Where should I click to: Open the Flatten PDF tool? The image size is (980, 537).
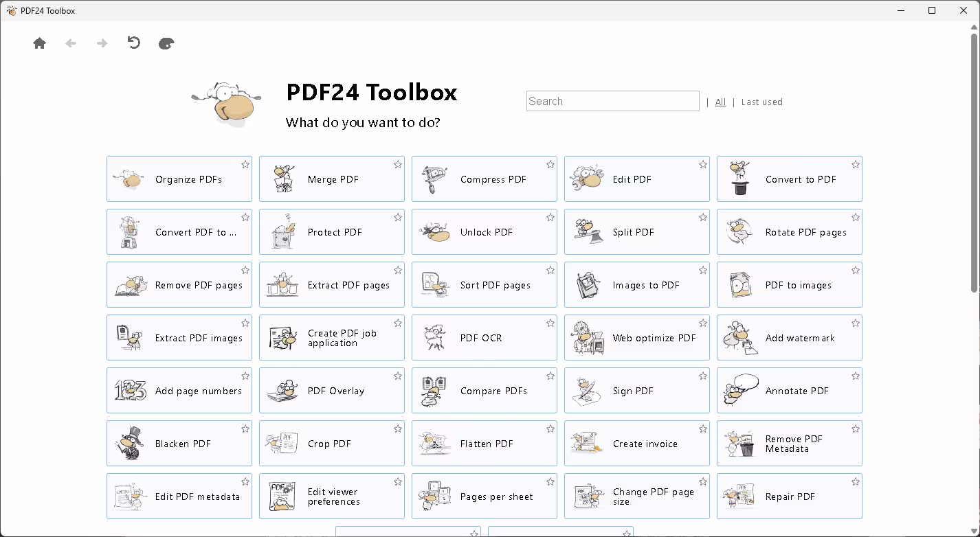click(x=485, y=444)
